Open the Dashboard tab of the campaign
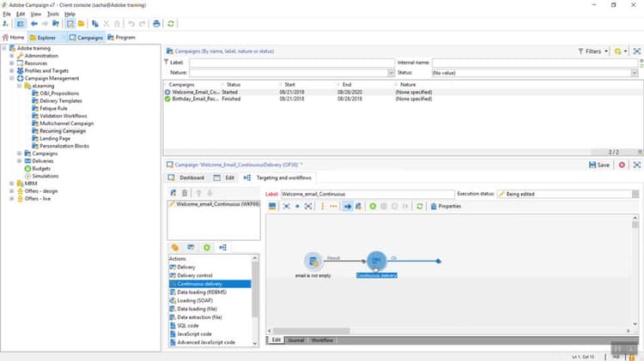The height and width of the screenshot is (361, 644). (x=186, y=177)
